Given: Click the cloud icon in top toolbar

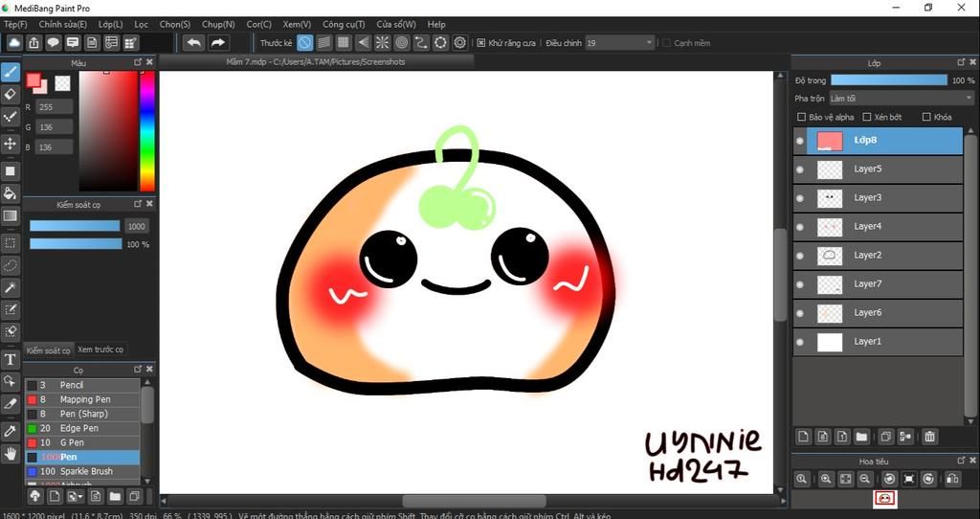Looking at the screenshot, I should click(14, 42).
